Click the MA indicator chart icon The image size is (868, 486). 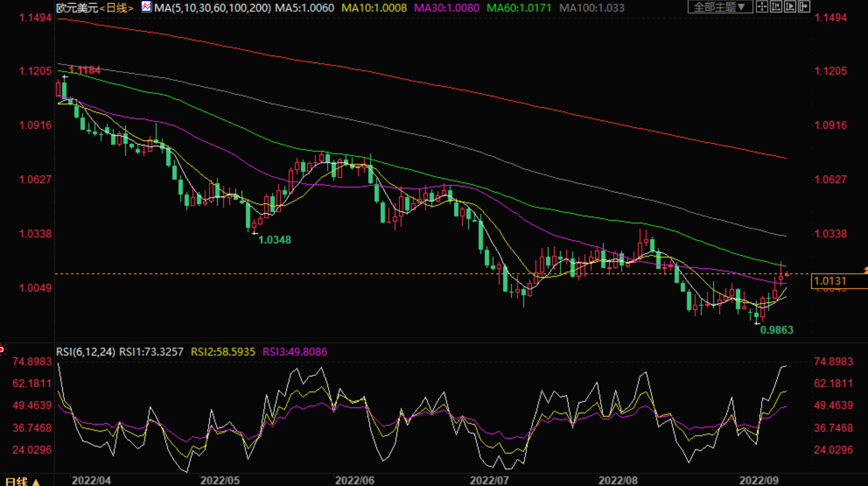click(x=146, y=7)
